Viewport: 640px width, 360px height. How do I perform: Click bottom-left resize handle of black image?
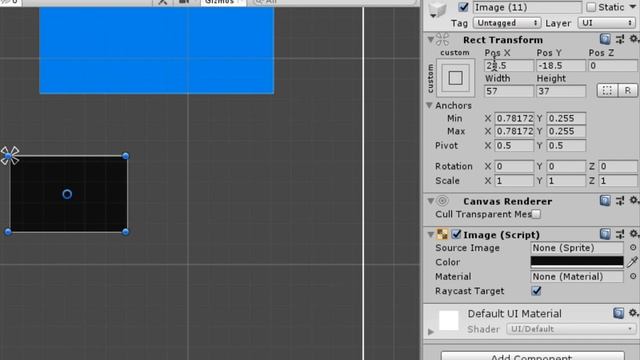click(x=8, y=232)
